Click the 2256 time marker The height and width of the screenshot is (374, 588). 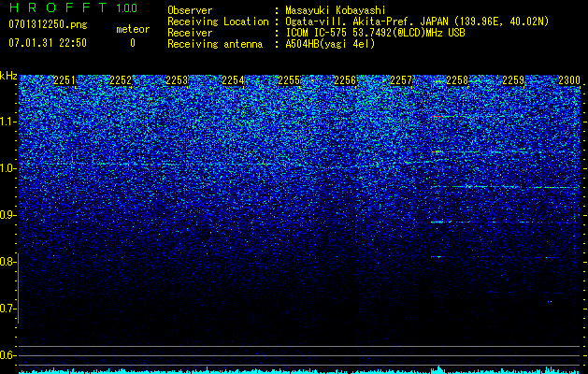point(345,80)
